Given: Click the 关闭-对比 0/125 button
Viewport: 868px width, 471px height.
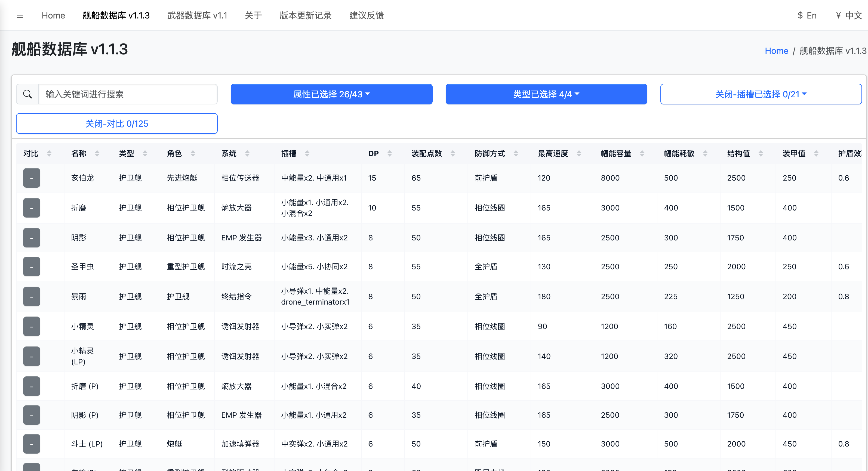Looking at the screenshot, I should [116, 123].
